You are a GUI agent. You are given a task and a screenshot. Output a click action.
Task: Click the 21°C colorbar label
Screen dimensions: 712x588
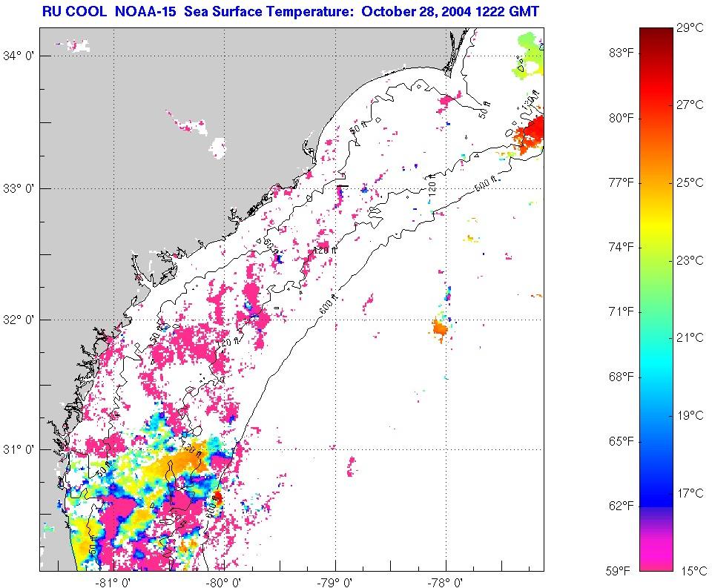(690, 337)
